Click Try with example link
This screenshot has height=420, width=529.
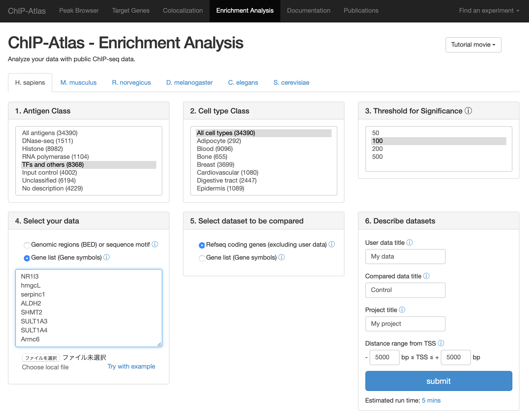point(131,366)
